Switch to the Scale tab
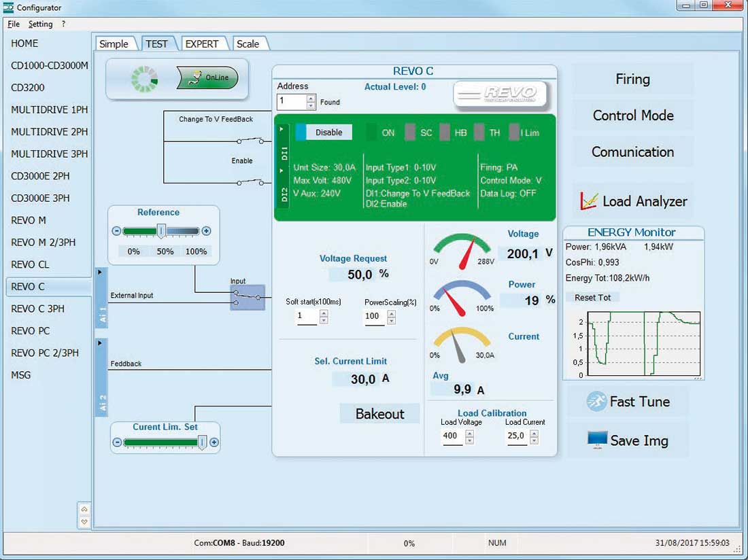The width and height of the screenshot is (748, 560). pos(248,44)
